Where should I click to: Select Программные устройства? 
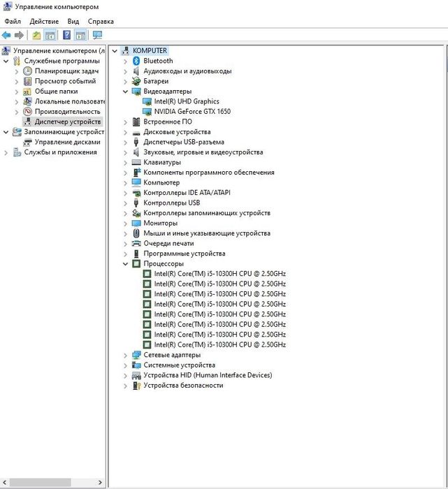coord(185,254)
